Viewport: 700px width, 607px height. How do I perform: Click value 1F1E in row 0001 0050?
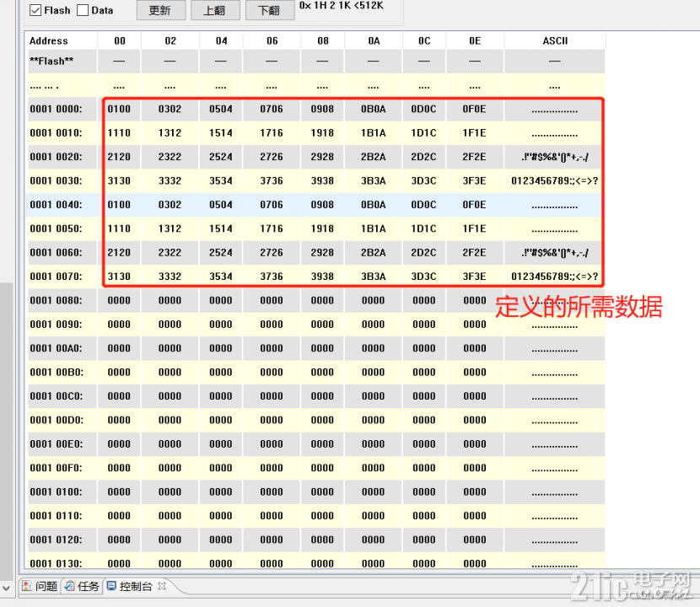(x=475, y=228)
